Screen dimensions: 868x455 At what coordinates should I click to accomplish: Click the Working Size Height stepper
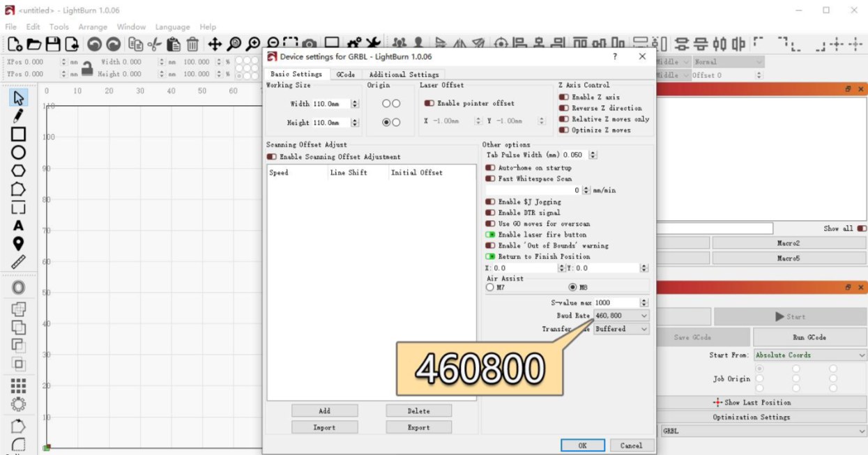point(355,123)
